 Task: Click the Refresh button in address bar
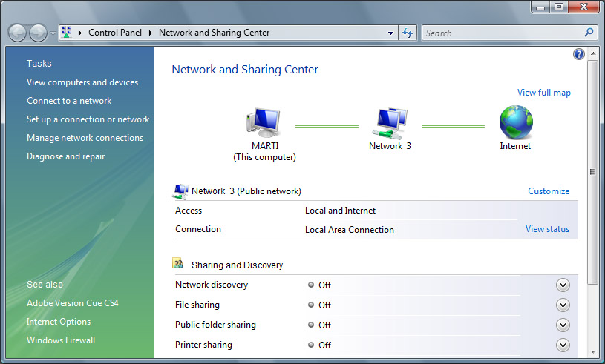(408, 33)
